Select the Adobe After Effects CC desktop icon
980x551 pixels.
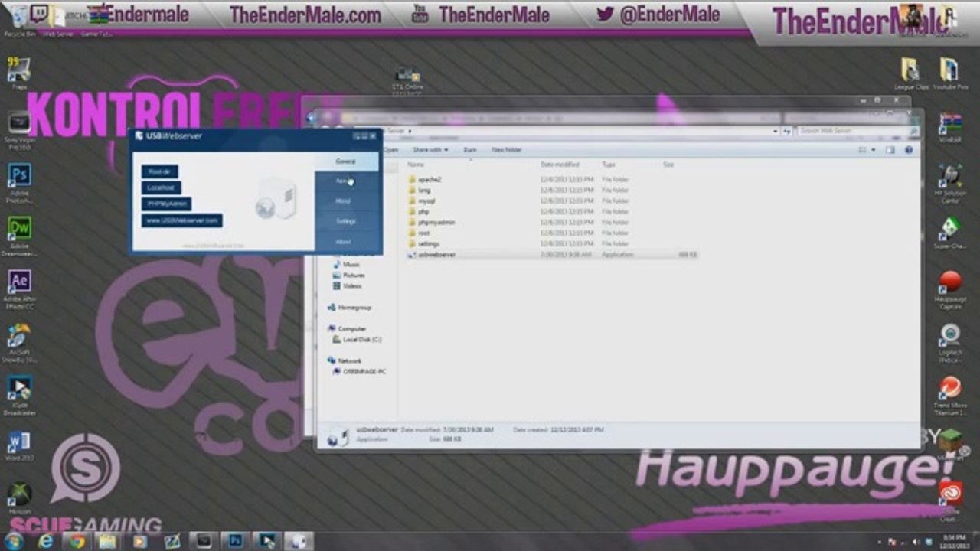(x=19, y=291)
